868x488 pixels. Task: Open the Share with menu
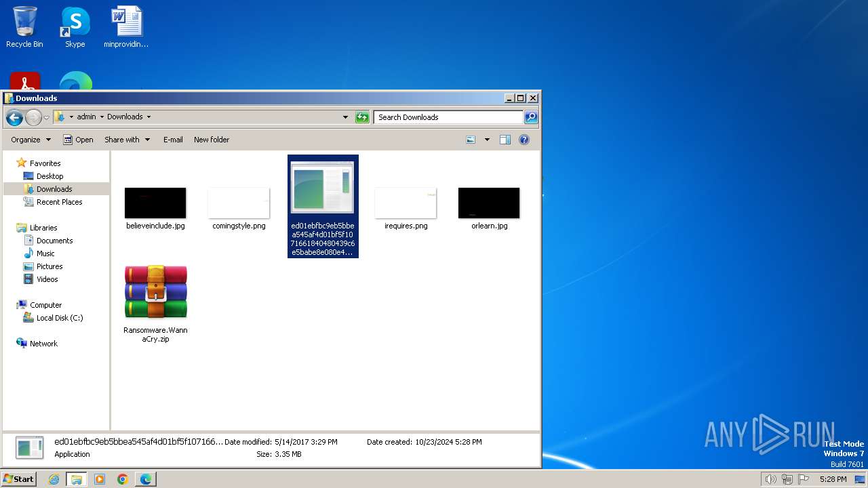pos(127,140)
